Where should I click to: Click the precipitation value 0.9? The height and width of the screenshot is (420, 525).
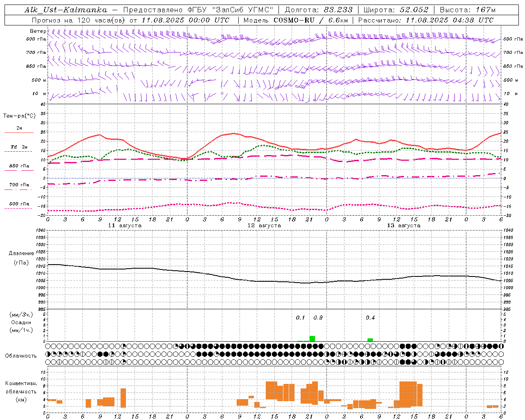[x=318, y=317]
